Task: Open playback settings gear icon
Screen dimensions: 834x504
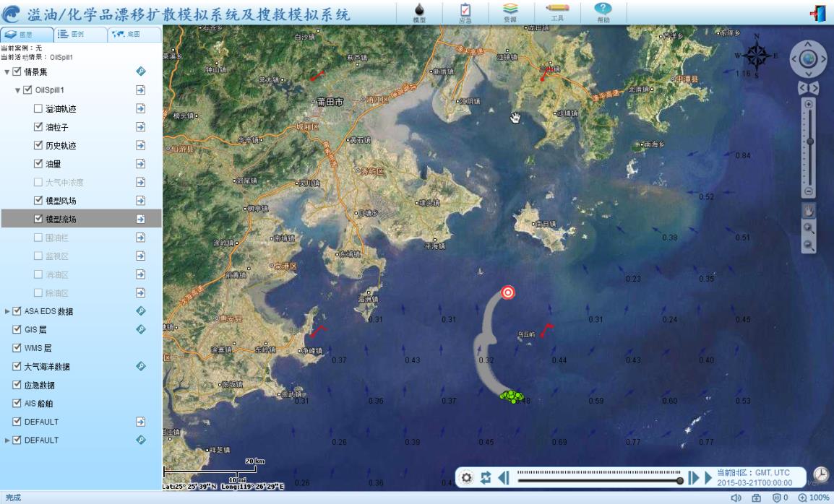Action: click(467, 478)
